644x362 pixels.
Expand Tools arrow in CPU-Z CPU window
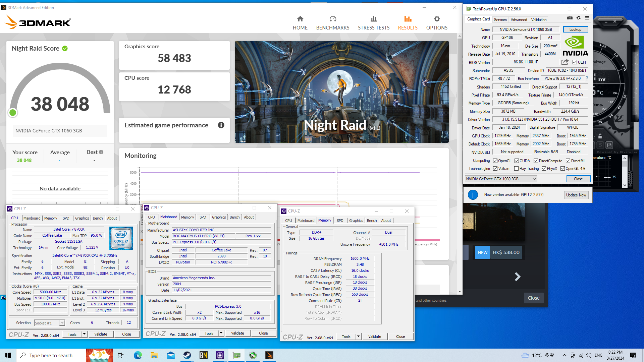[x=84, y=334]
